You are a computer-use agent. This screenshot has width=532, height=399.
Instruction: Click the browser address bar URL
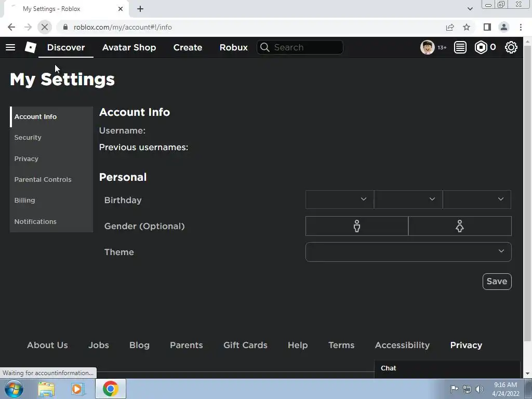[x=123, y=27]
